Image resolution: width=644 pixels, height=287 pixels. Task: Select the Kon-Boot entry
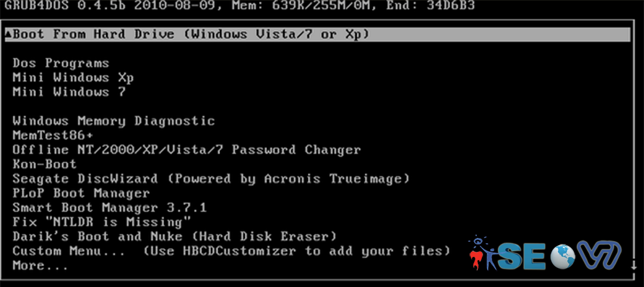click(x=44, y=164)
